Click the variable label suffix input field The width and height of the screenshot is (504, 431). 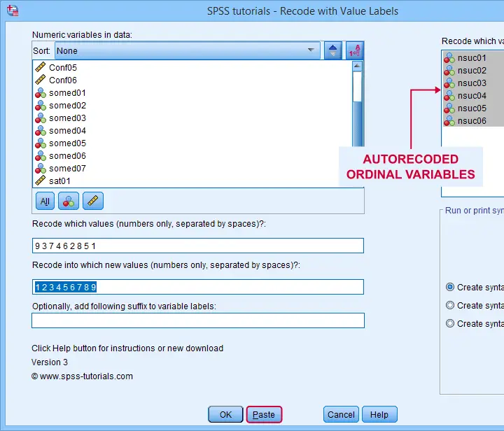(x=198, y=320)
